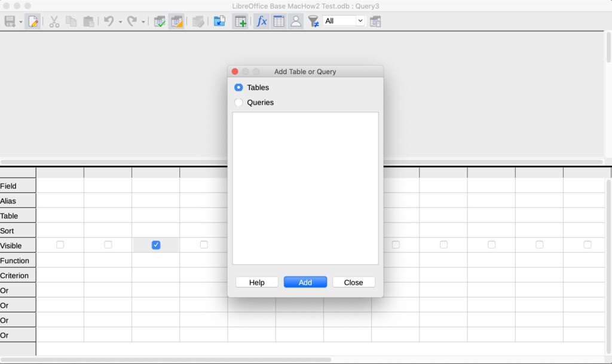This screenshot has width=612, height=364.
Task: Toggle the Table Name row icon
Action: point(279,21)
